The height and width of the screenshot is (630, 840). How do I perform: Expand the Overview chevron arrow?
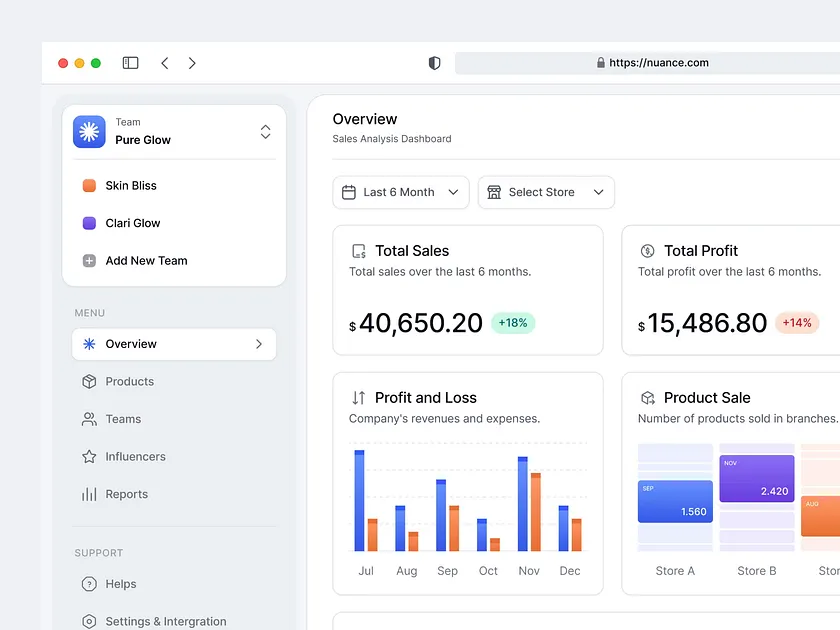[259, 344]
